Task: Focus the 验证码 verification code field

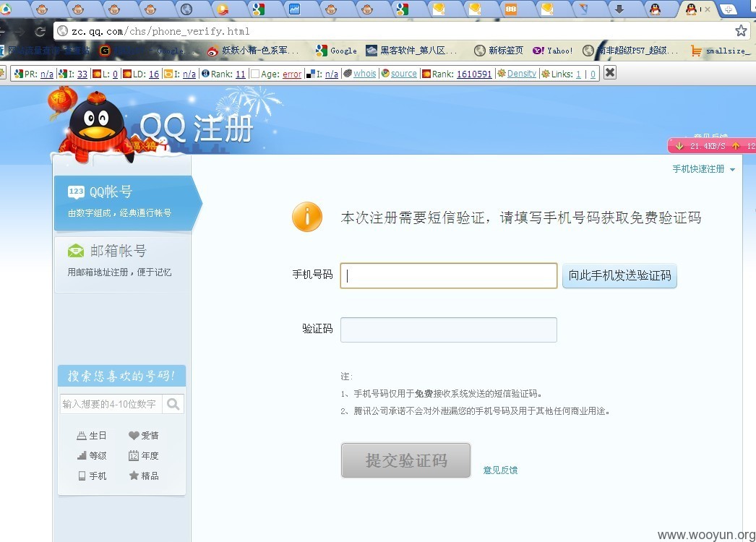Action: tap(449, 330)
